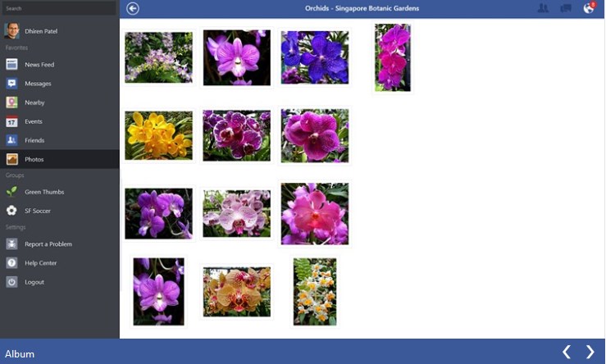Go to next album with right chevron

pos(590,352)
